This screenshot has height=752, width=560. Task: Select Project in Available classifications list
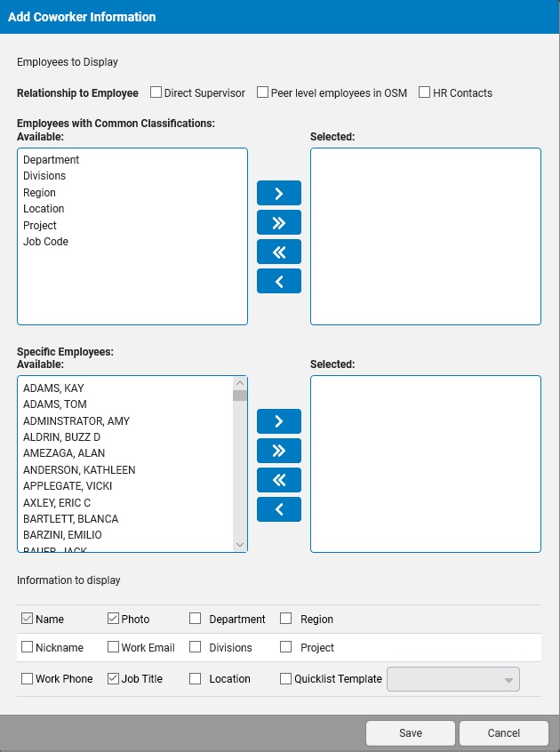(x=40, y=226)
